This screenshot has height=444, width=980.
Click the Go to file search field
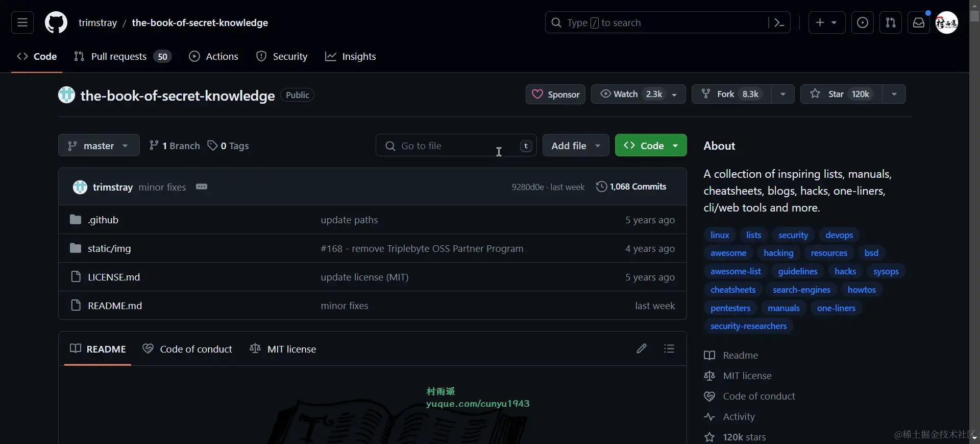pyautogui.click(x=456, y=146)
